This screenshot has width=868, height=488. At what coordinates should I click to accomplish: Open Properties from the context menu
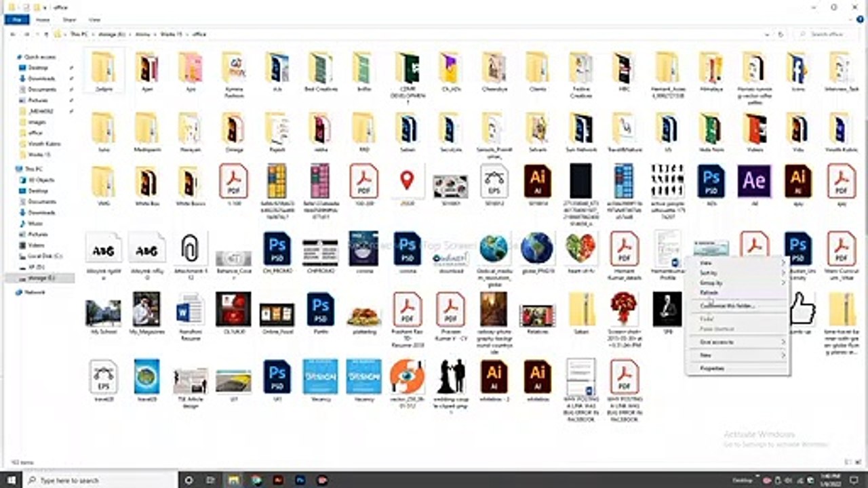737,368
